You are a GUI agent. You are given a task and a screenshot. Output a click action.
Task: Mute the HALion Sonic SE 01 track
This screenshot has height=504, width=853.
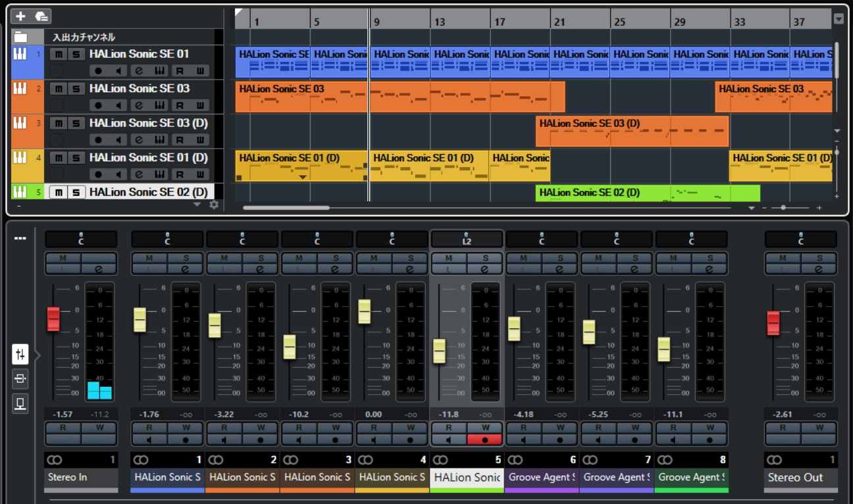pos(59,54)
